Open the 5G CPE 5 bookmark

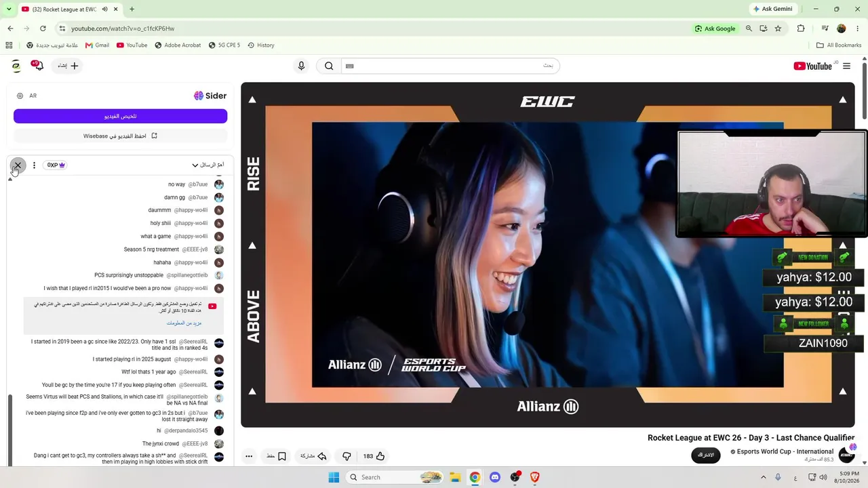(x=224, y=45)
